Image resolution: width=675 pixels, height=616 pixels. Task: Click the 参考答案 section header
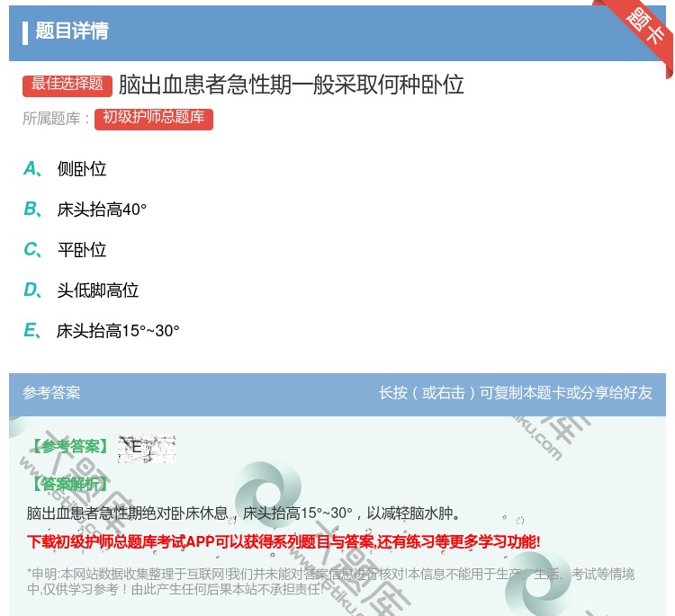pos(51,392)
